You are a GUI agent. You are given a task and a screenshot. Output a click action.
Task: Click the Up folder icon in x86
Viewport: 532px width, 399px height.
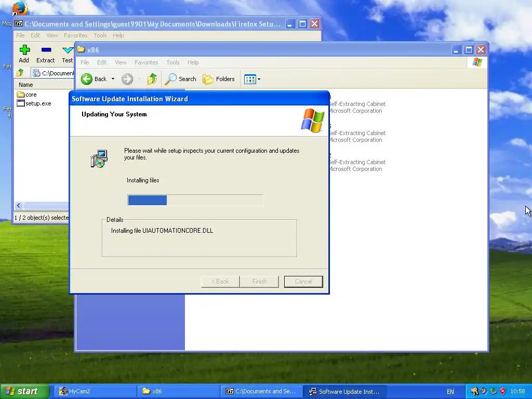click(x=152, y=79)
